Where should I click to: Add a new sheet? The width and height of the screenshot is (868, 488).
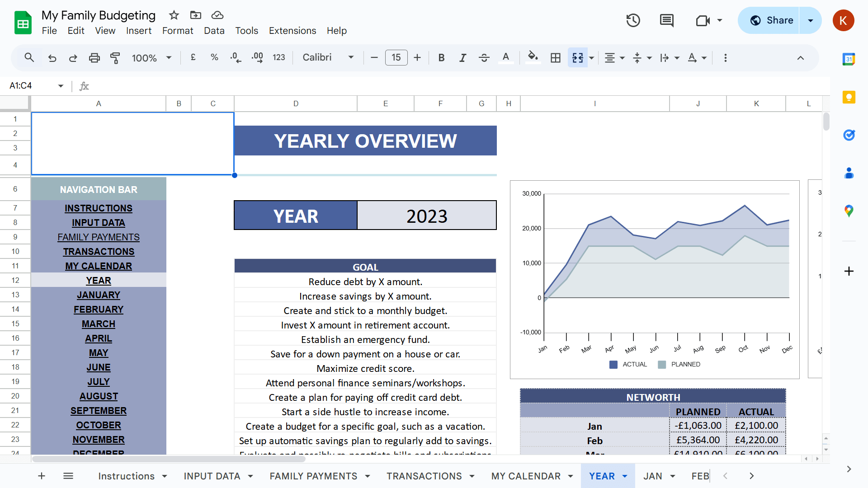click(41, 476)
